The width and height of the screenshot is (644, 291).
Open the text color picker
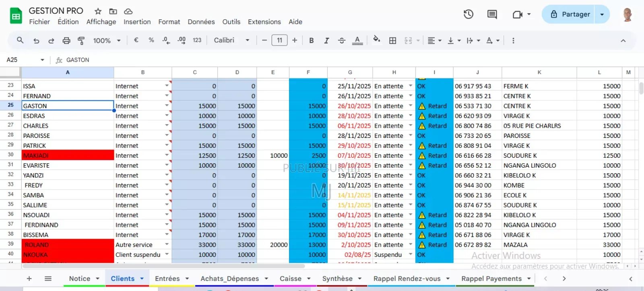point(357,40)
